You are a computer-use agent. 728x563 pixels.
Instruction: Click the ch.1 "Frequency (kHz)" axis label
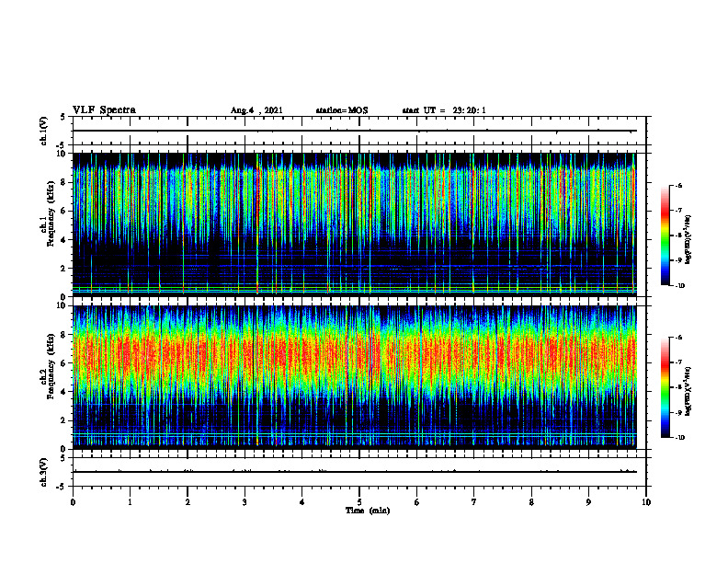[51, 213]
